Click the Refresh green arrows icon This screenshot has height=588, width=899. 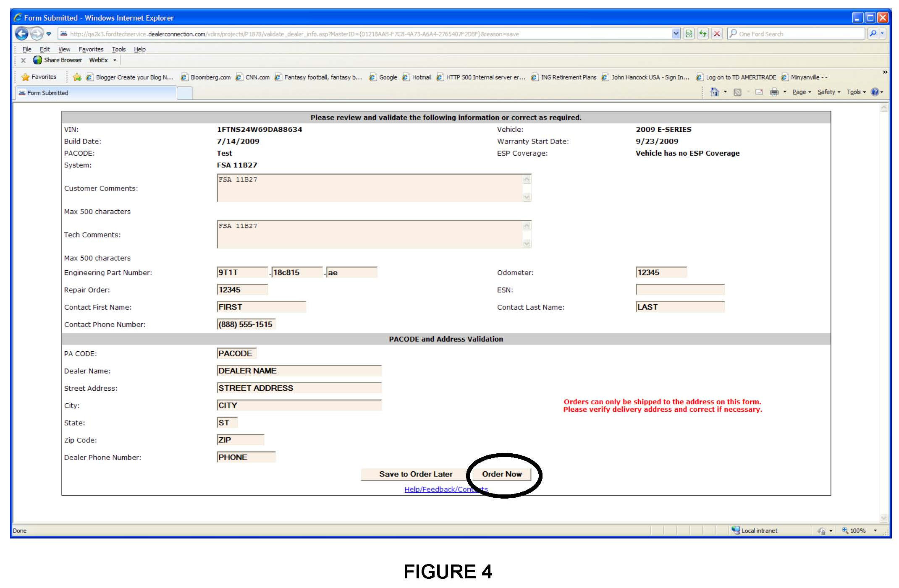click(x=703, y=34)
